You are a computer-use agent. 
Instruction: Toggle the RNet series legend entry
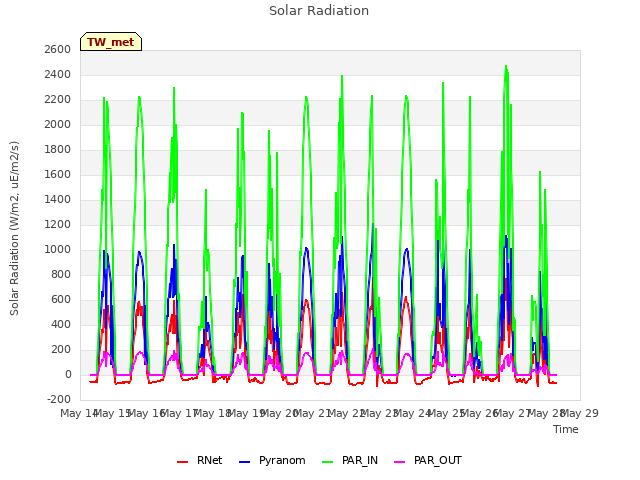coord(200,461)
